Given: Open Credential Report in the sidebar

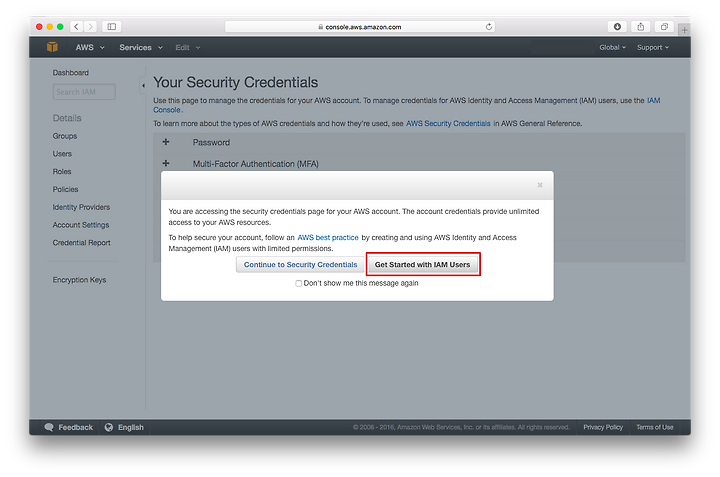Looking at the screenshot, I should pyautogui.click(x=81, y=243).
